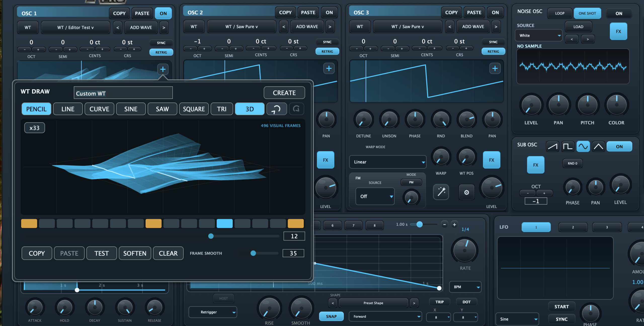The width and height of the screenshot is (644, 326).
Task: Open the Linear warp mode dropdown
Action: coord(388,162)
